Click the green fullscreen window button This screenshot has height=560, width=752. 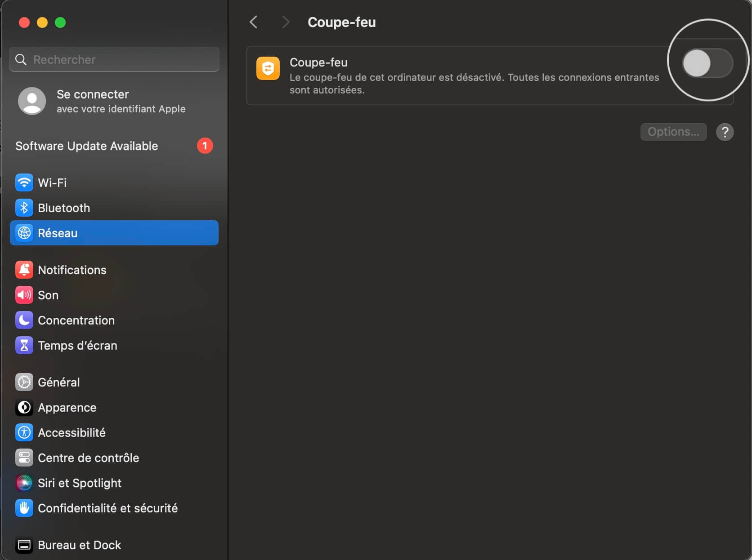[60, 22]
